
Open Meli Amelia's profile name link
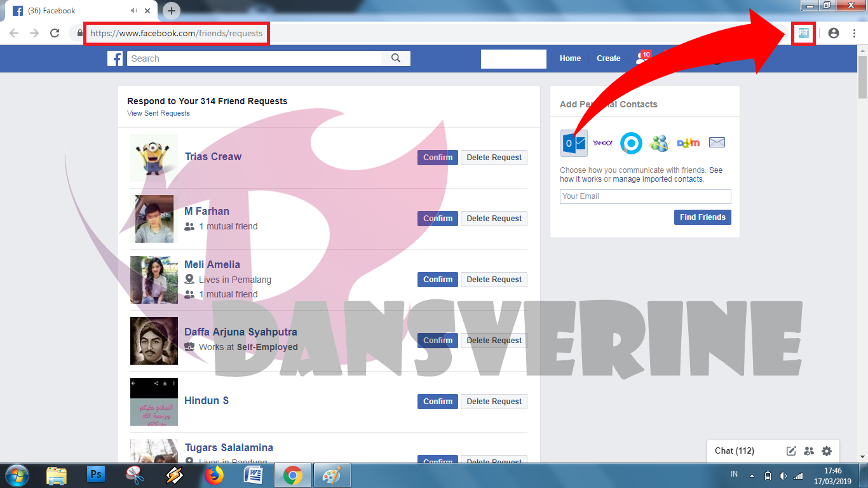coord(212,264)
